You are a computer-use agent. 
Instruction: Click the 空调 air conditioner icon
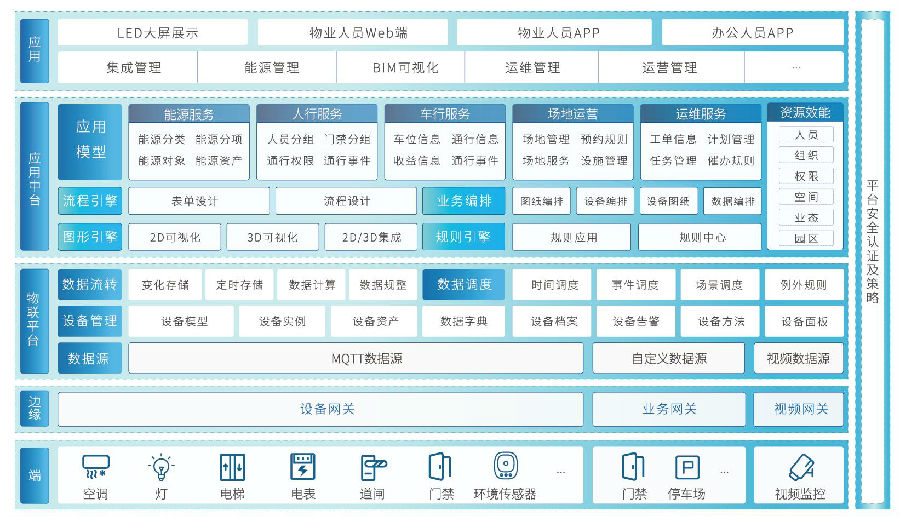(x=96, y=467)
